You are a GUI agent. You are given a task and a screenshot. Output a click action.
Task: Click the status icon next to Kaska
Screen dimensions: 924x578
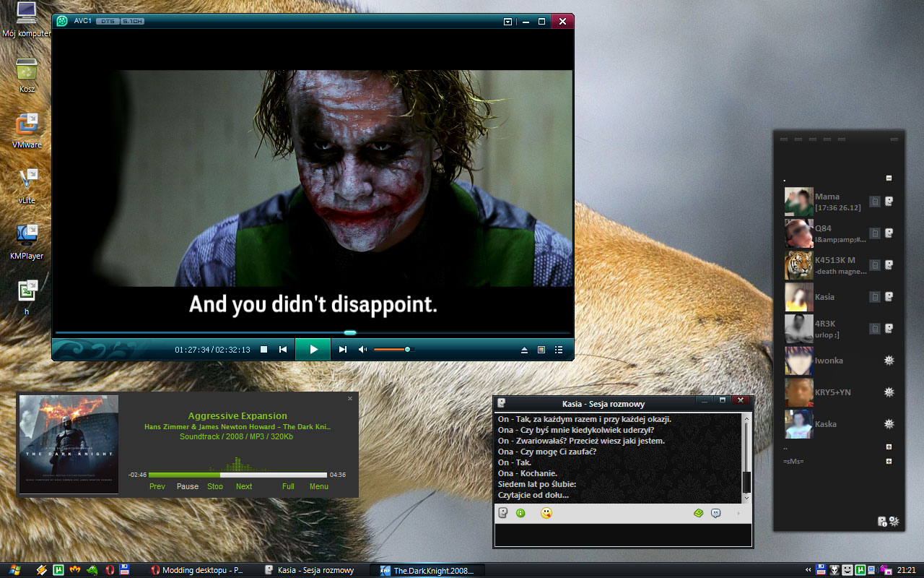coord(889,424)
